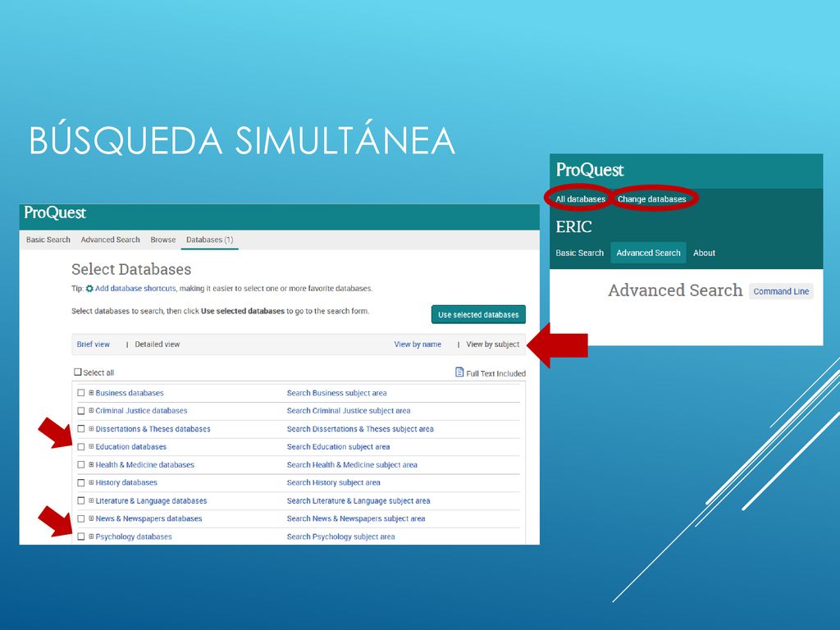Select the Literature & Language databases checkbox
This screenshot has width=840, height=630.
[81, 500]
